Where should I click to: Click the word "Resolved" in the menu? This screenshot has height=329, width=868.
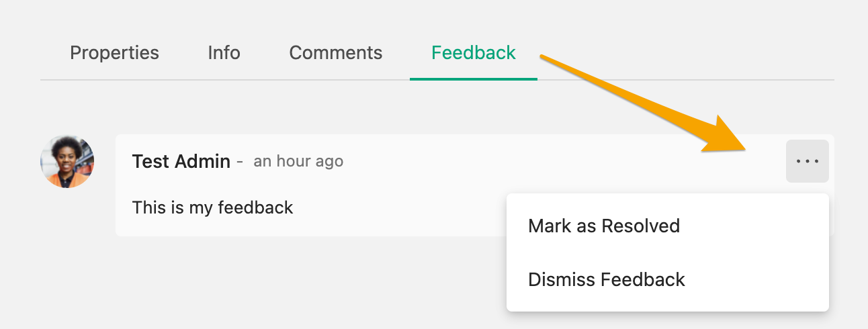pos(640,226)
